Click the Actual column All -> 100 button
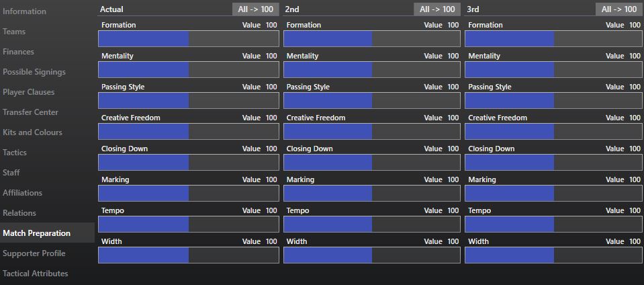644x285 pixels. coord(255,9)
